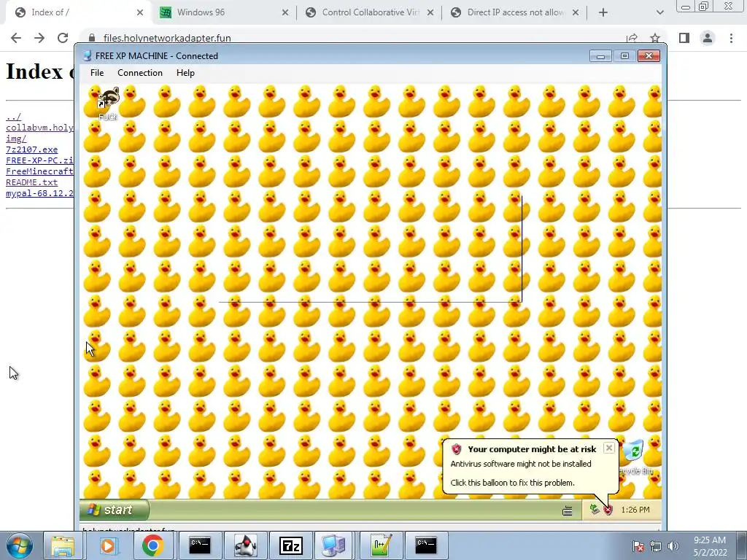Open the collabvm.holy link in browser listing
747x560 pixels.
[x=40, y=128]
